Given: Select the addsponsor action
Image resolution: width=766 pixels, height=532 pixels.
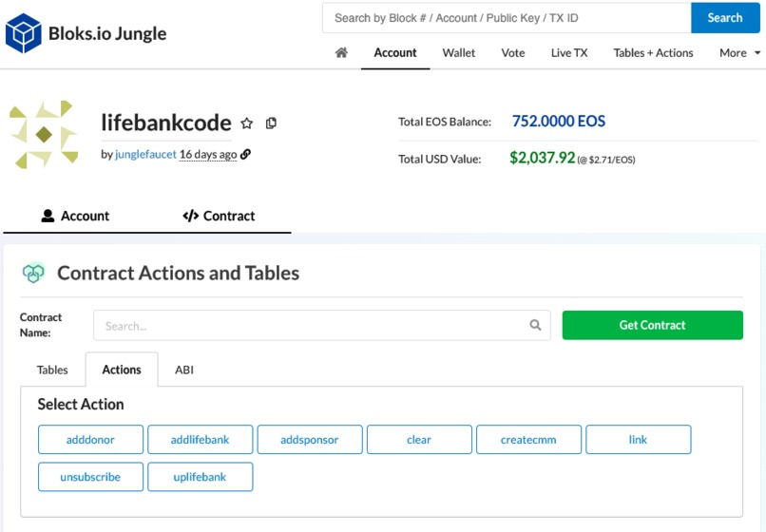Looking at the screenshot, I should coord(309,440).
